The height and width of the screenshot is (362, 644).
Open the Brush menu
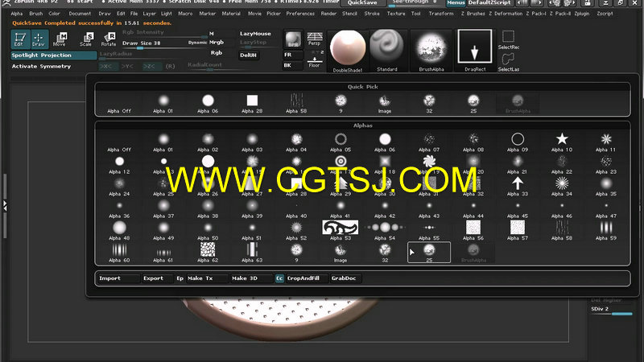(36, 14)
